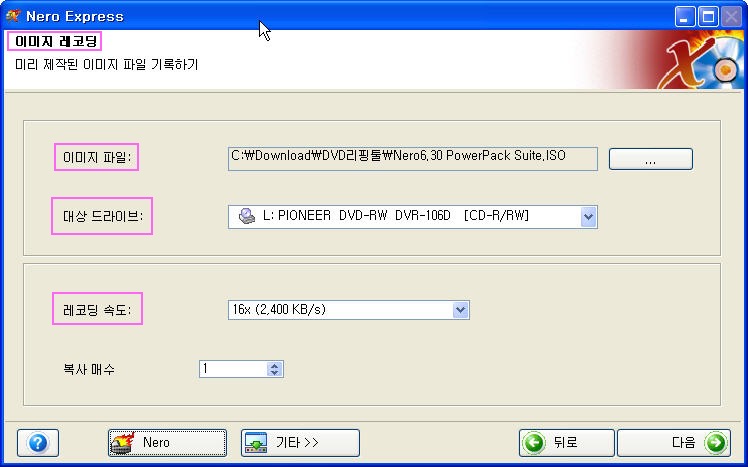
Task: Click the image file path field
Action: pyautogui.click(x=413, y=158)
